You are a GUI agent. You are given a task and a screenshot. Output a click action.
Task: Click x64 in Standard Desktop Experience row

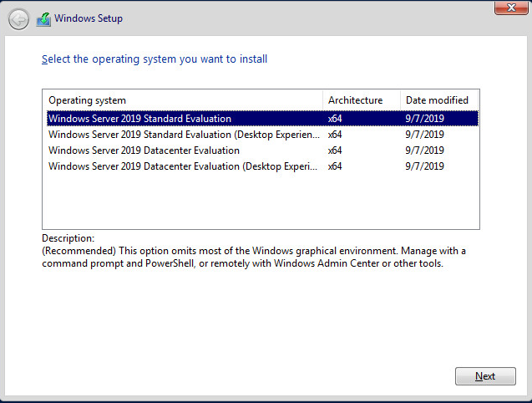tap(335, 135)
